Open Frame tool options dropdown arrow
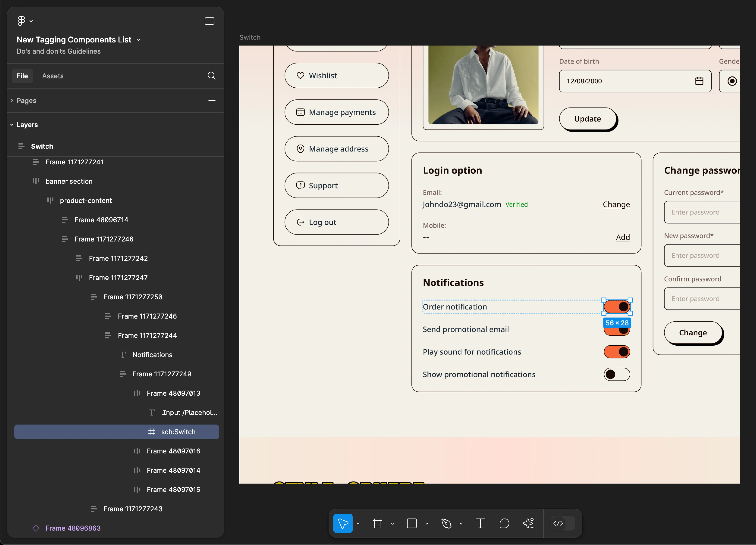Image resolution: width=756 pixels, height=545 pixels. click(x=392, y=523)
